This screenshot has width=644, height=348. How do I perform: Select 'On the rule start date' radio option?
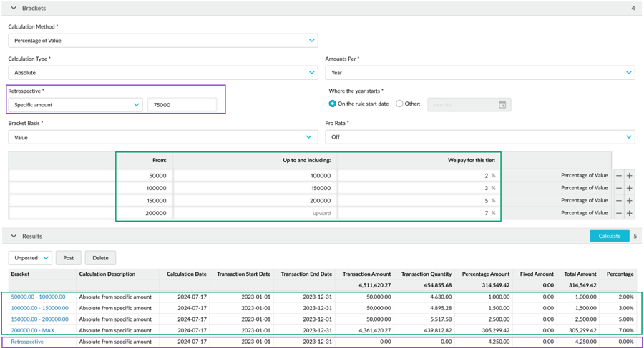333,104
